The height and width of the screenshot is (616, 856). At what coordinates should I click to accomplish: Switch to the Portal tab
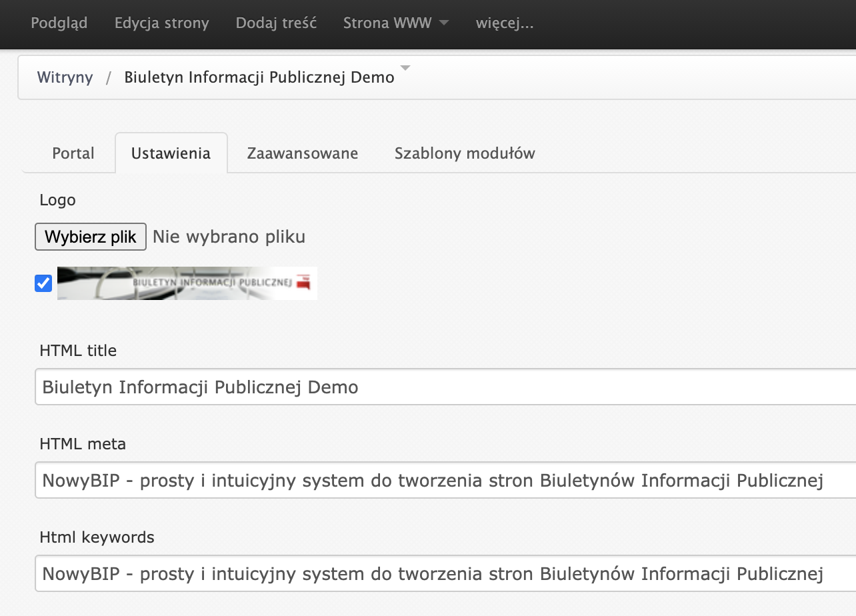coord(73,153)
